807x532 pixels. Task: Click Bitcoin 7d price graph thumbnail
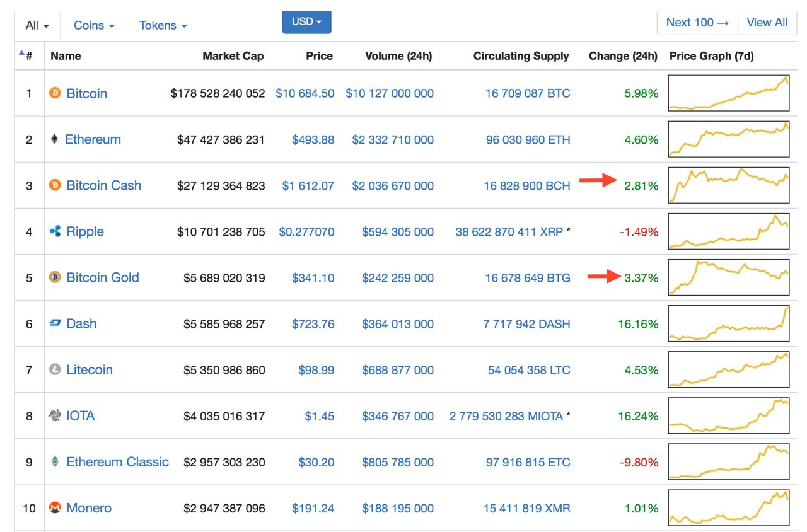[729, 93]
